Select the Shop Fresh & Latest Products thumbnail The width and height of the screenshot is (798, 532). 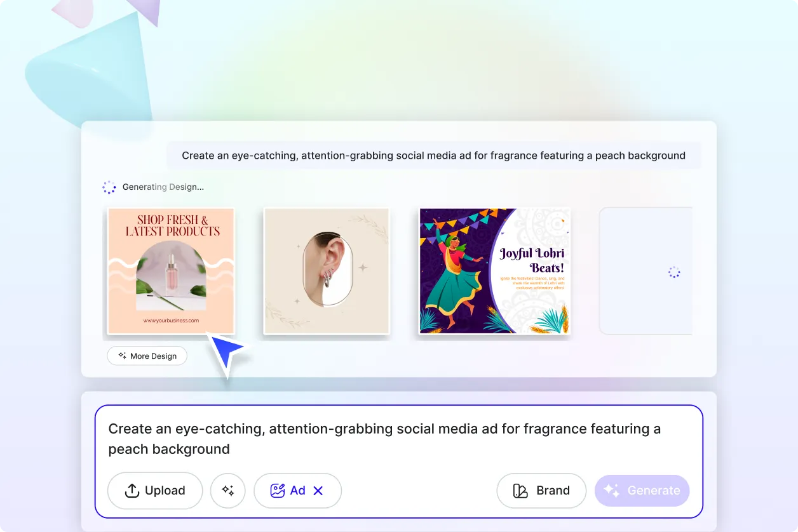click(170, 271)
